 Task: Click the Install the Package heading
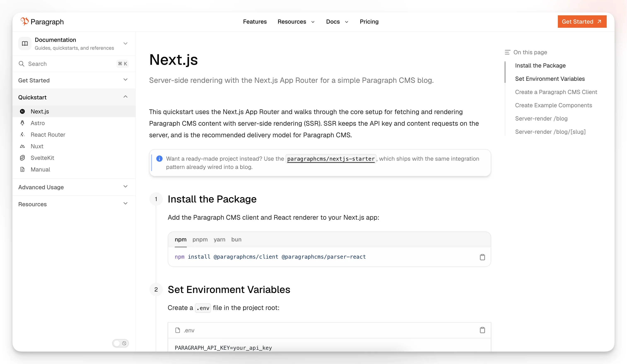(x=212, y=199)
